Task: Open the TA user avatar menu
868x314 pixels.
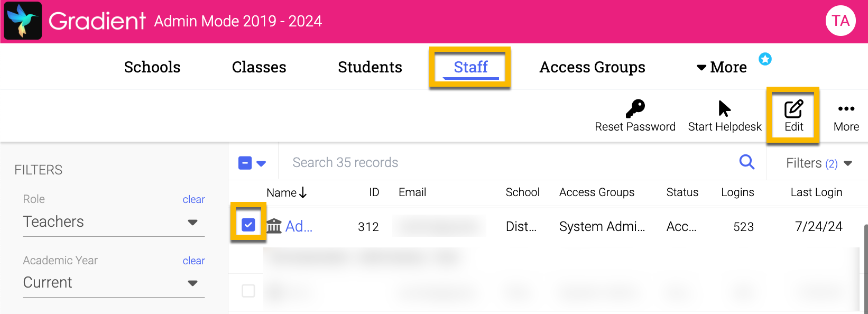Action: (x=841, y=21)
